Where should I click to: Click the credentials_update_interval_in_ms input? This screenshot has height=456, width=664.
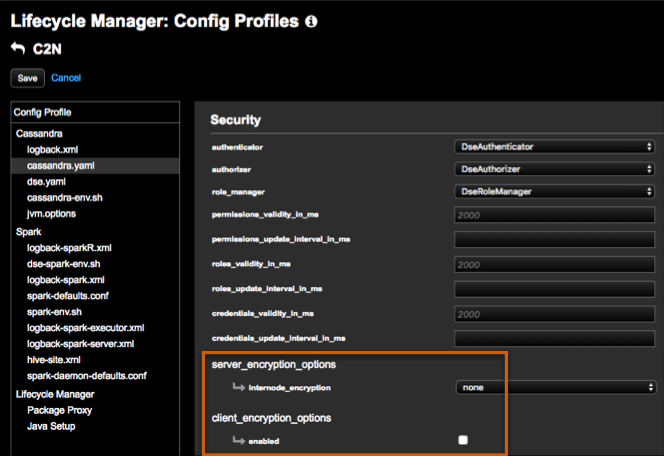(x=554, y=339)
